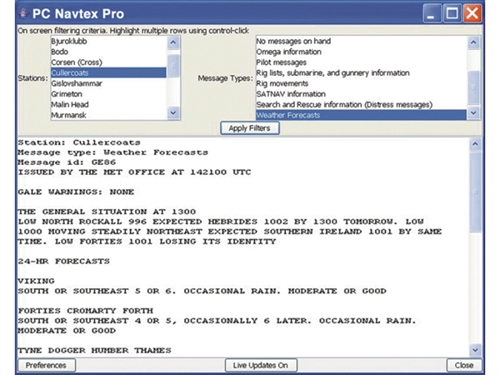The height and width of the screenshot is (375, 500).
Task: Select SATNAV information type
Action: tap(361, 94)
